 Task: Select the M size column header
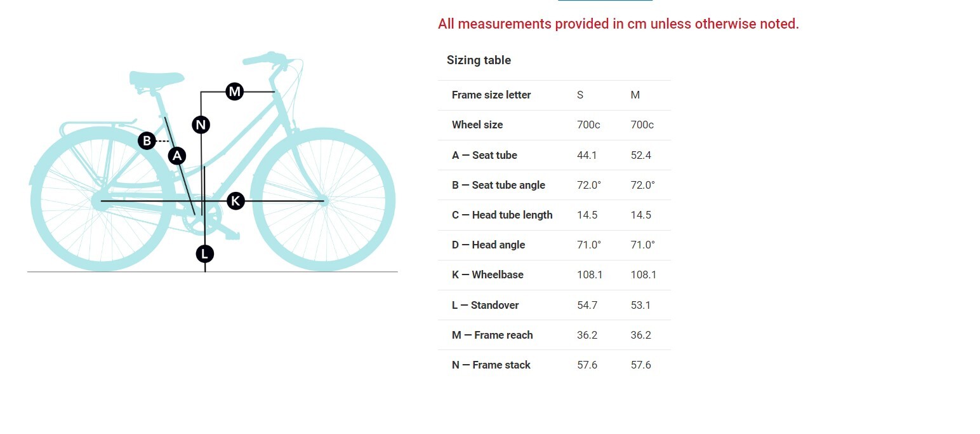635,95
